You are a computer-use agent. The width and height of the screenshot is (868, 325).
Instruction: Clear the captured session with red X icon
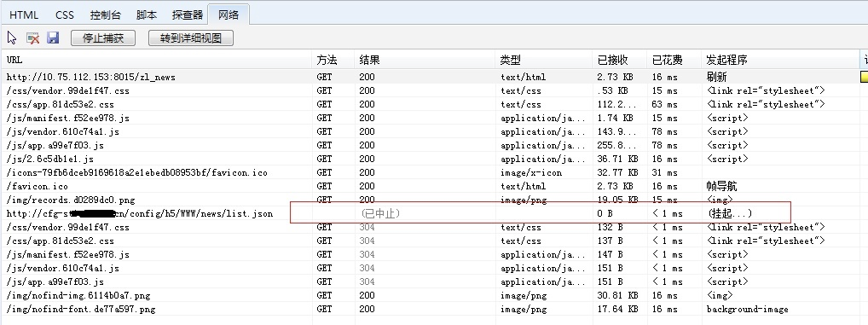(33, 38)
